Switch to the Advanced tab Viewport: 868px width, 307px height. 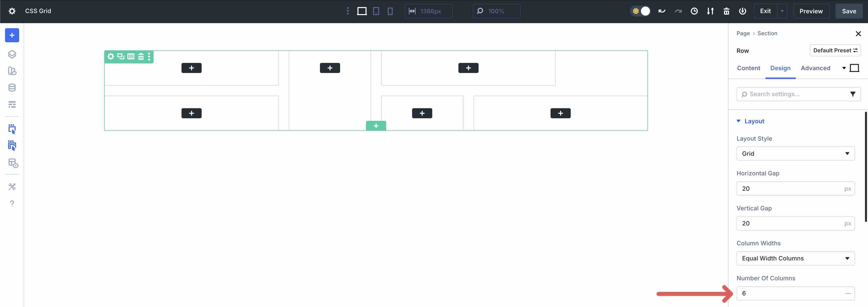tap(815, 68)
